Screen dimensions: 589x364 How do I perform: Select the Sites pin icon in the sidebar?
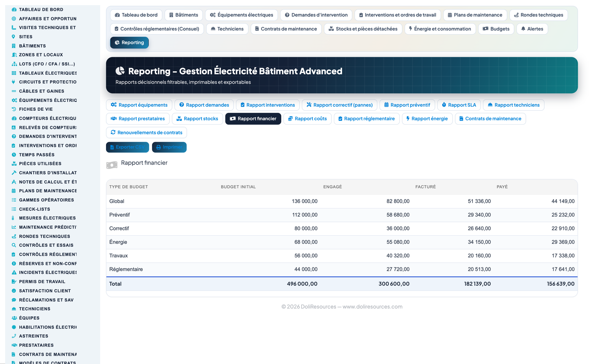point(14,37)
